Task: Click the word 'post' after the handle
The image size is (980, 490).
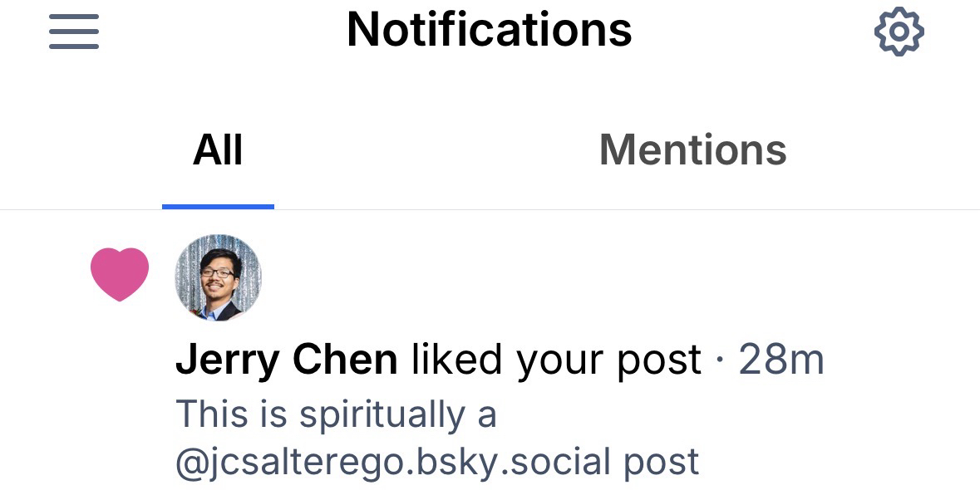Action: pos(662,463)
